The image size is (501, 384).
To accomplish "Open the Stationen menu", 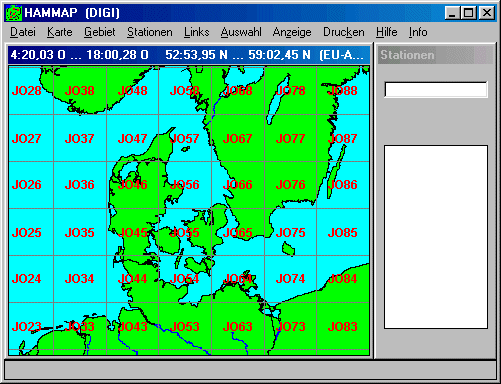I will coord(150,32).
